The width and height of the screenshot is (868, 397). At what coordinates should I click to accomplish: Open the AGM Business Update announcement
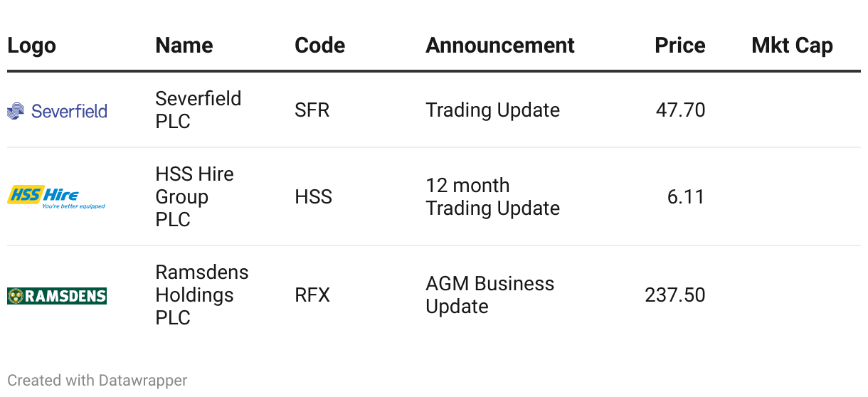click(x=489, y=295)
